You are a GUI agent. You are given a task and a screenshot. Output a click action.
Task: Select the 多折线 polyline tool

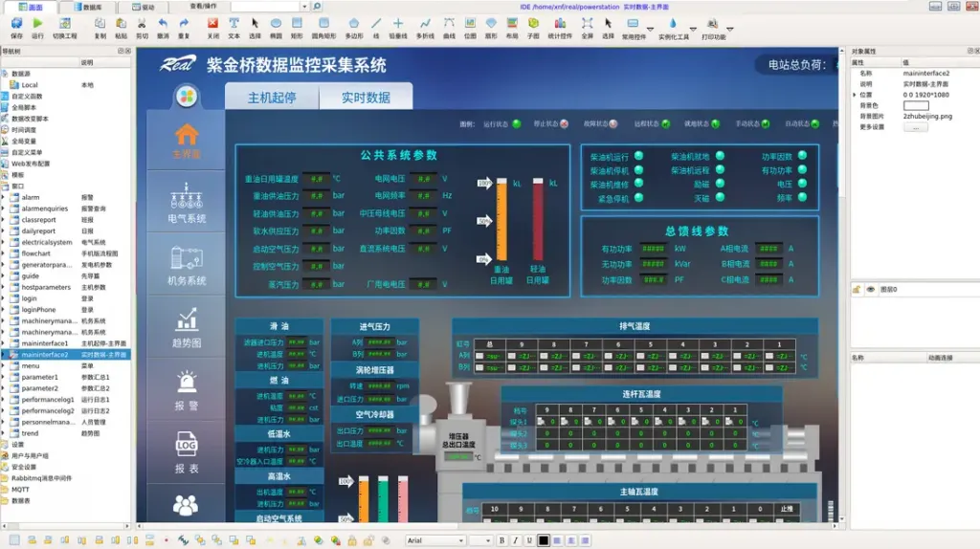425,23
